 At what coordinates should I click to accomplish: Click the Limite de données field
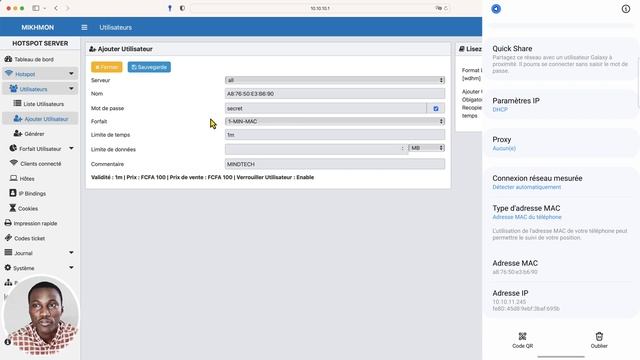click(x=316, y=149)
